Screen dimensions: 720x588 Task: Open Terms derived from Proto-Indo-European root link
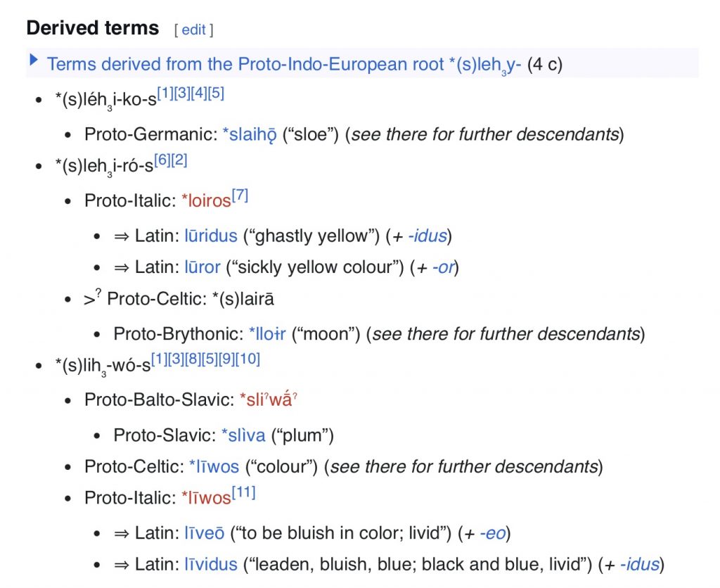pos(284,64)
